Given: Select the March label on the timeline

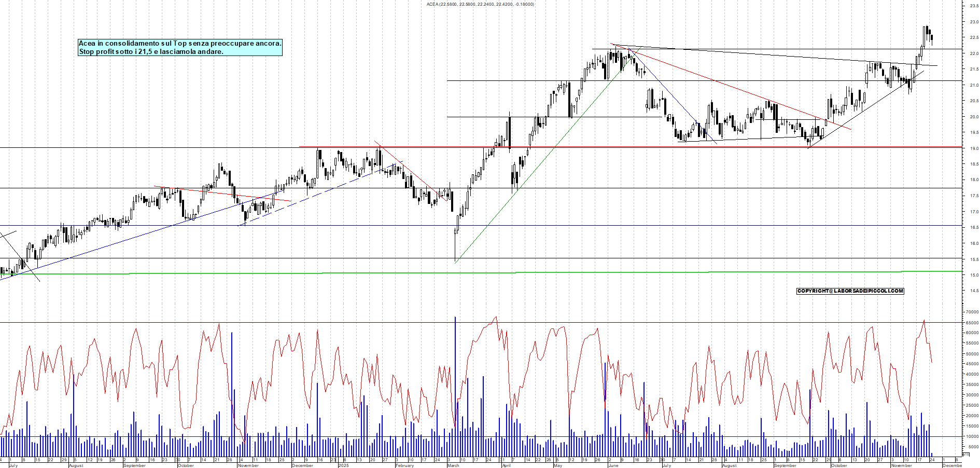Looking at the screenshot, I should (x=454, y=466).
